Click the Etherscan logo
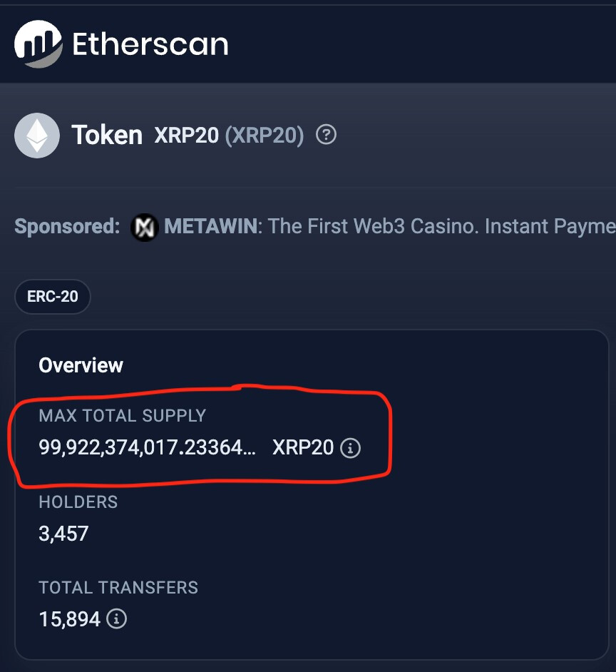 click(121, 44)
